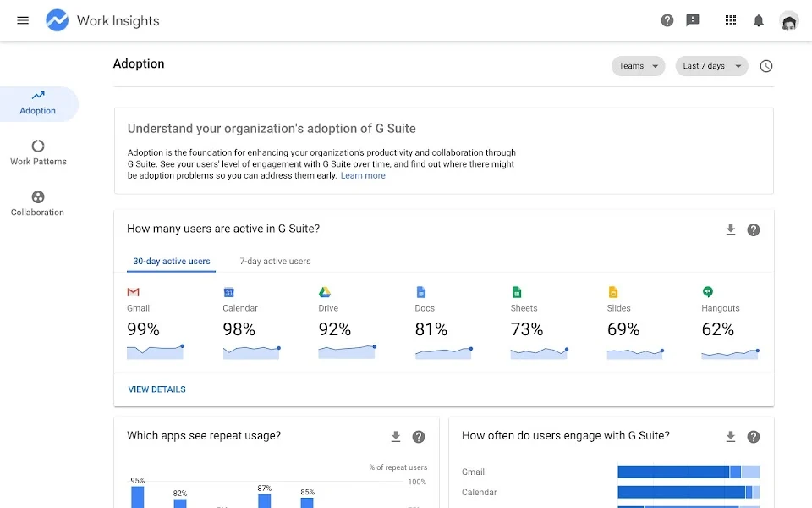
Task: Download the active users chart data
Action: pos(729,229)
